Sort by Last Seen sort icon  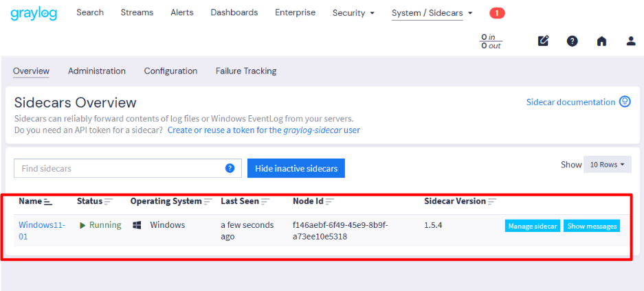(265, 201)
